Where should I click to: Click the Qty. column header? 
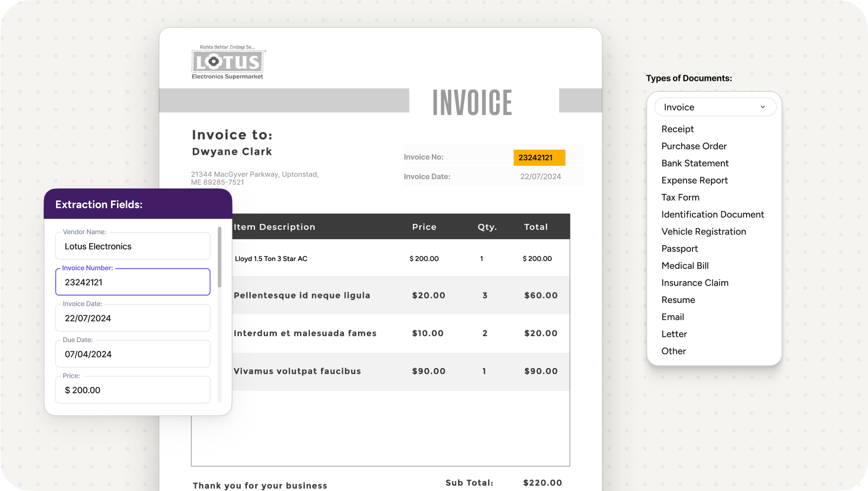coord(487,227)
